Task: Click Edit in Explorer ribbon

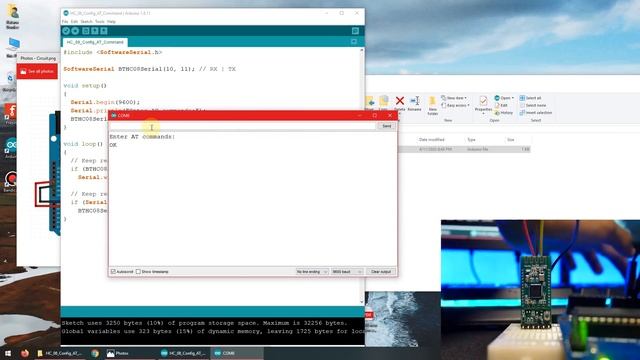Action: (501, 105)
